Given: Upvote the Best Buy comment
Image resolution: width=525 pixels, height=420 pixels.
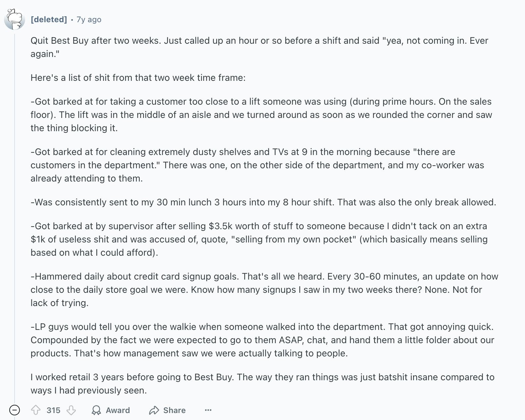Looking at the screenshot, I should pos(36,410).
